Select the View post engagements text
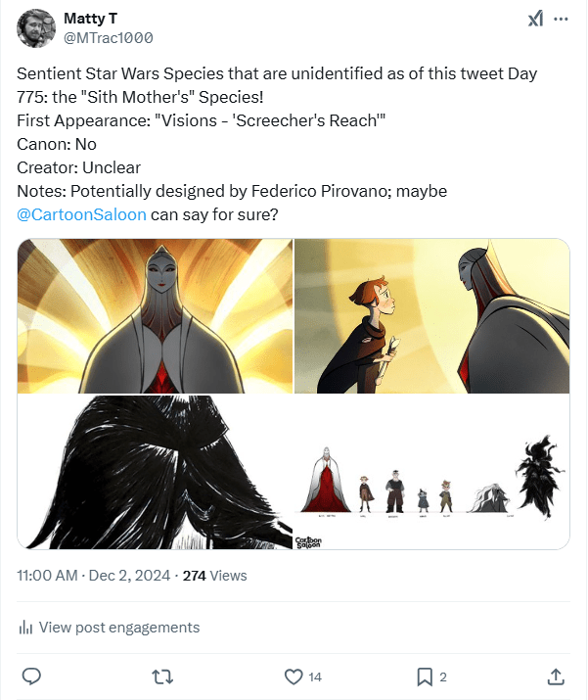The width and height of the screenshot is (588, 700). [119, 628]
